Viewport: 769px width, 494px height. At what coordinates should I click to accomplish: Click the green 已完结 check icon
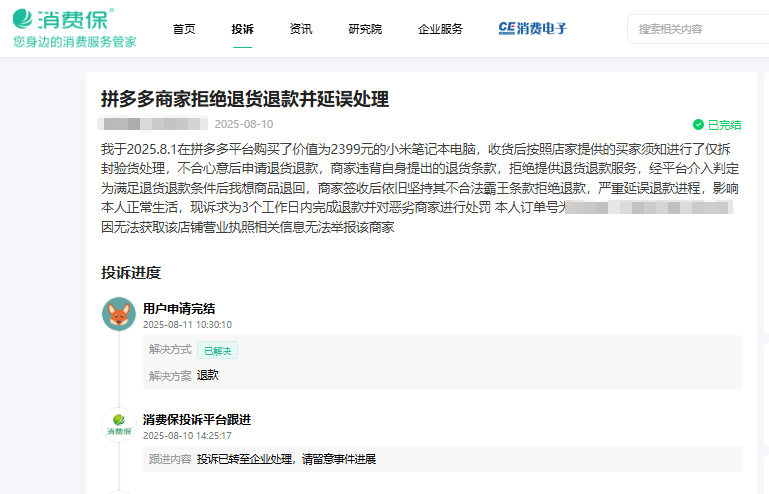[698, 125]
